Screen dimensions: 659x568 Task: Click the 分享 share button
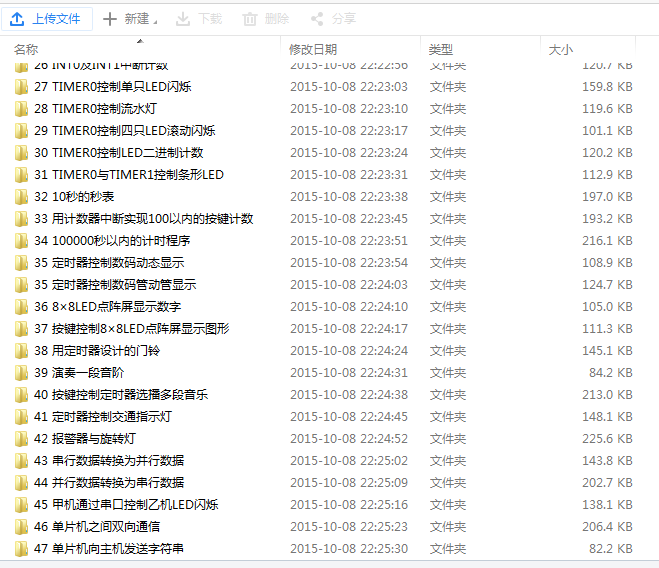(x=333, y=19)
